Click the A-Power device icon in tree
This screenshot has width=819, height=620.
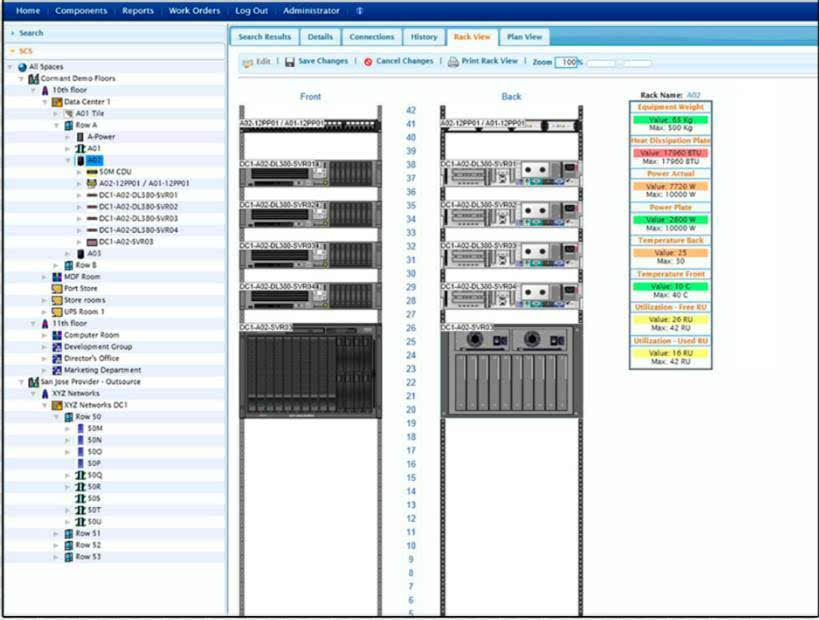click(x=80, y=137)
